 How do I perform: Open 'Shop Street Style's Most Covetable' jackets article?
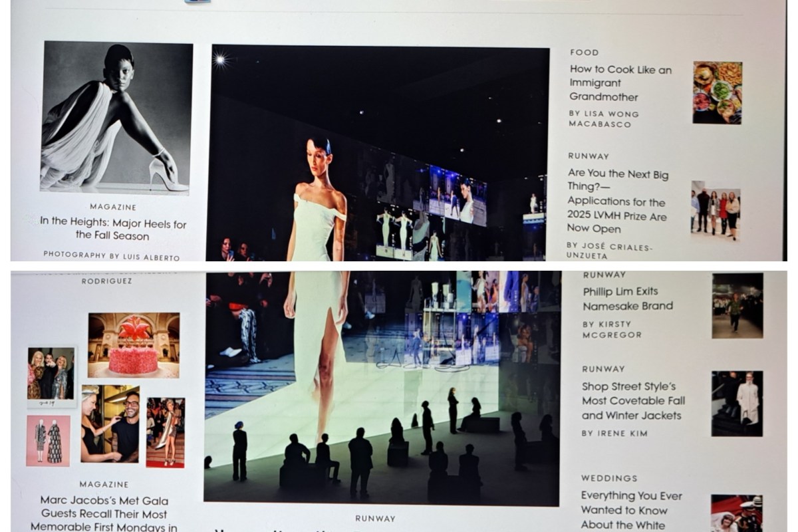(632, 401)
